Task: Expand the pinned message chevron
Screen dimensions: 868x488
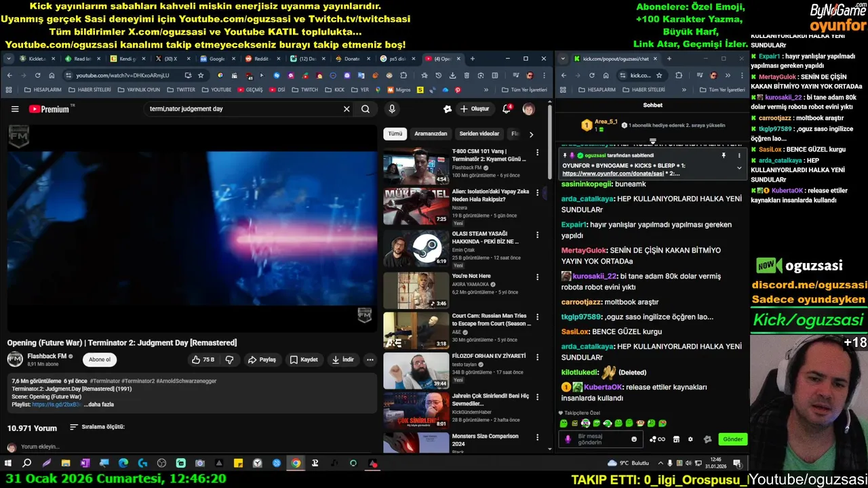Action: pos(739,168)
